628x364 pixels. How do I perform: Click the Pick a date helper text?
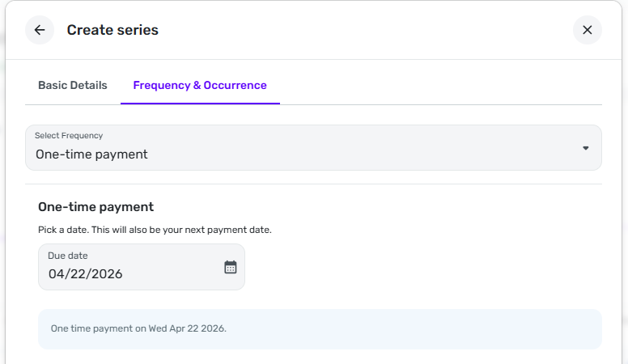point(155,230)
